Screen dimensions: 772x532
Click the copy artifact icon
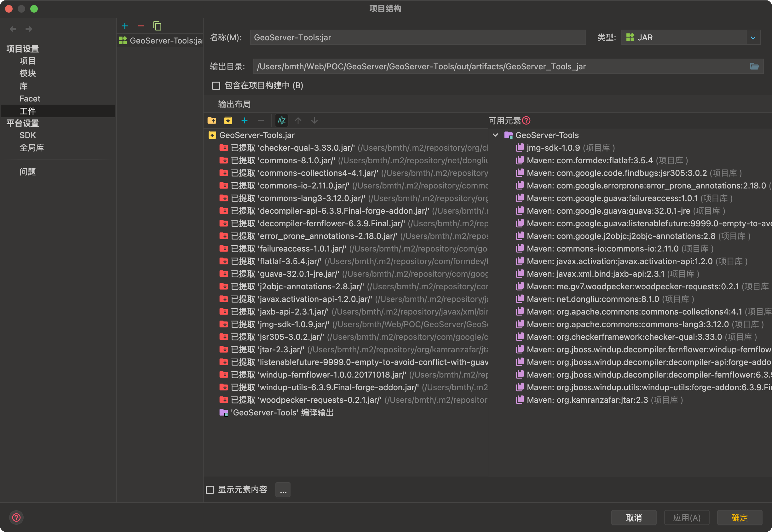[x=157, y=26]
